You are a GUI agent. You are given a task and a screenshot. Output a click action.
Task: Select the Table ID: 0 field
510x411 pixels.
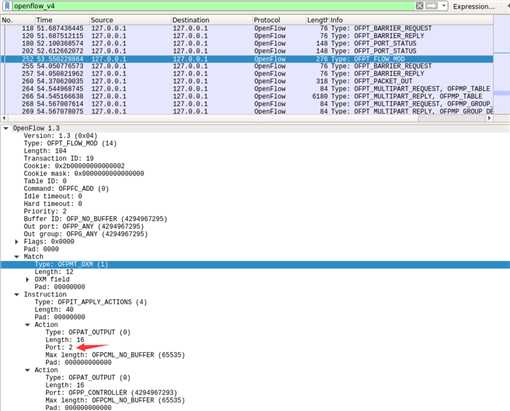45,181
